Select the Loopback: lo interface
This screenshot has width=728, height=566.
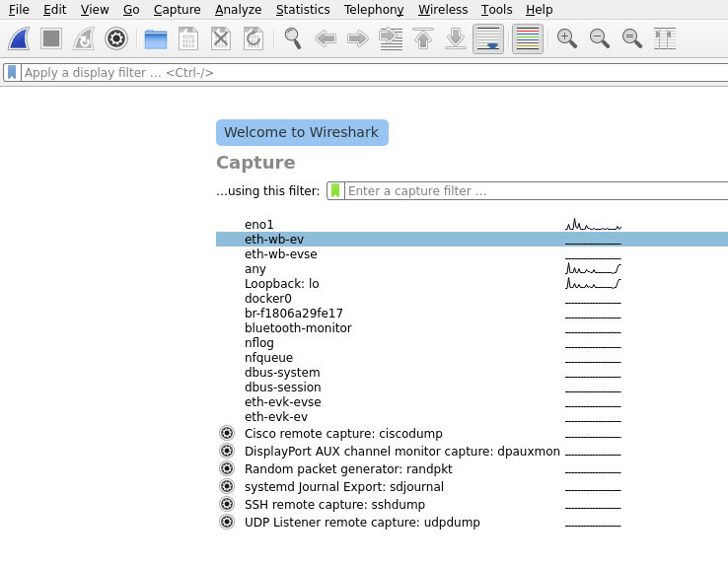(x=472, y=284)
